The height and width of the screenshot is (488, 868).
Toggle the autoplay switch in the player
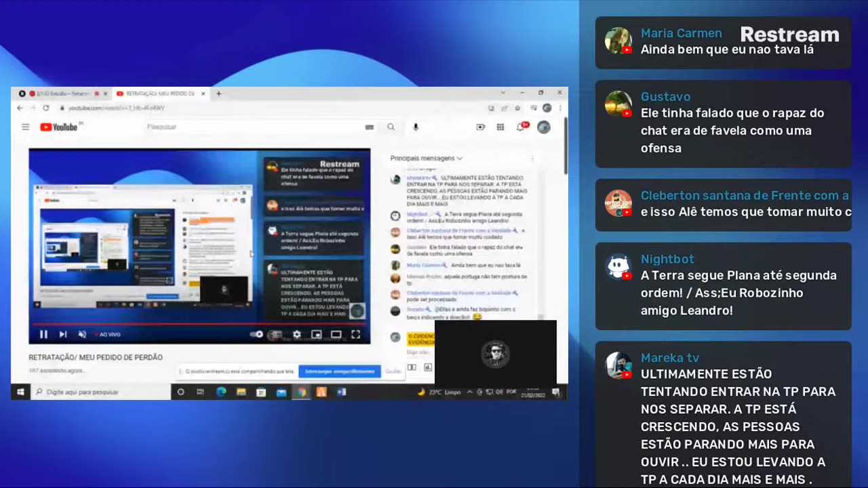coord(256,334)
